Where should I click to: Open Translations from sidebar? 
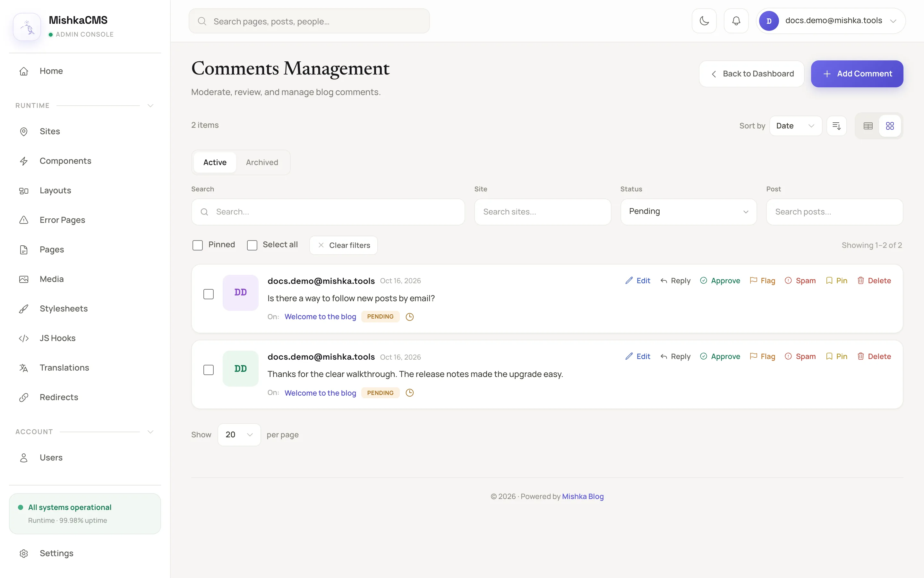[85, 368]
